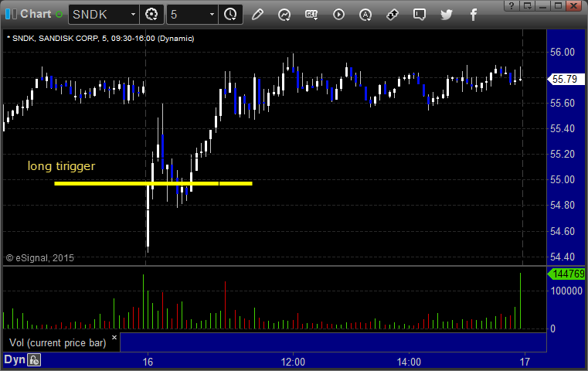Screen dimensions: 588x371
Task: Open the chart studies icon
Action: [284, 15]
